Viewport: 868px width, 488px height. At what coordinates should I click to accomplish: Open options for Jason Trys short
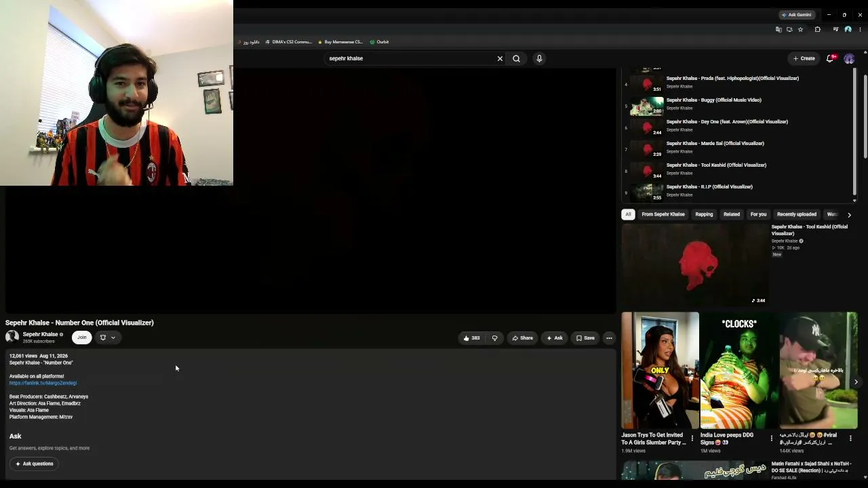pos(692,439)
